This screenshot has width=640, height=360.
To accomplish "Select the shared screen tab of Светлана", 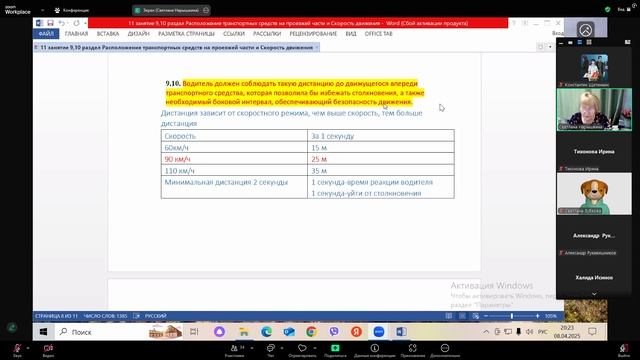I will (x=171, y=10).
